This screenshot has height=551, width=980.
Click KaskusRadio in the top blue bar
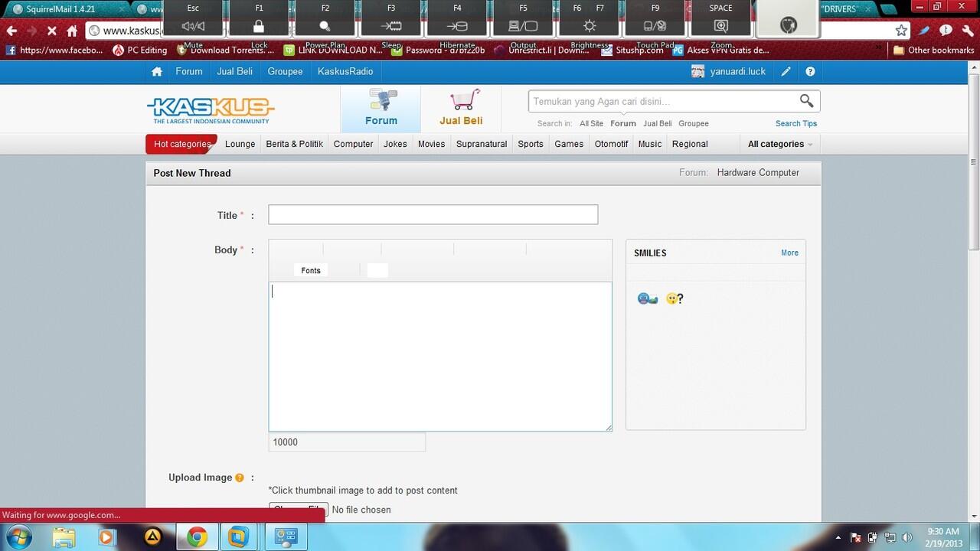[x=345, y=72]
